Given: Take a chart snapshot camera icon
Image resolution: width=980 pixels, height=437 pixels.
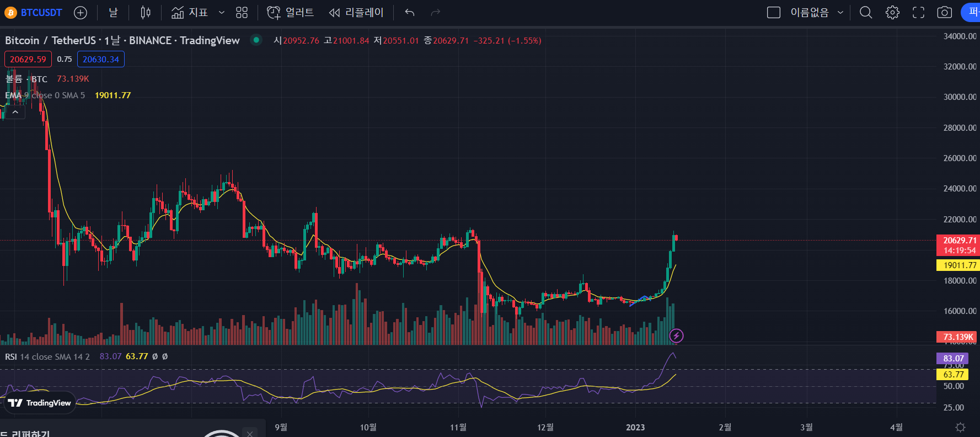Looking at the screenshot, I should coord(945,12).
